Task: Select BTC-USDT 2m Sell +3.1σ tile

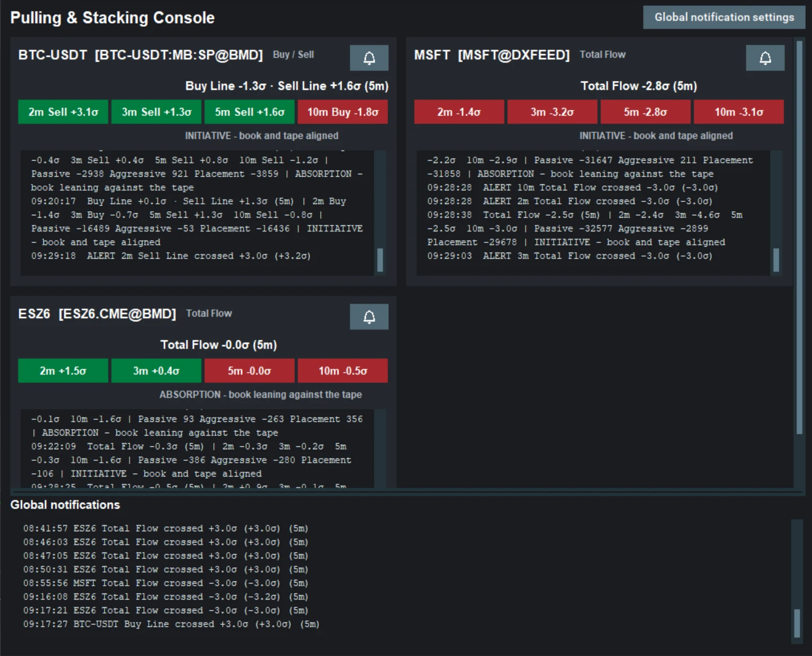Action: coord(63,112)
